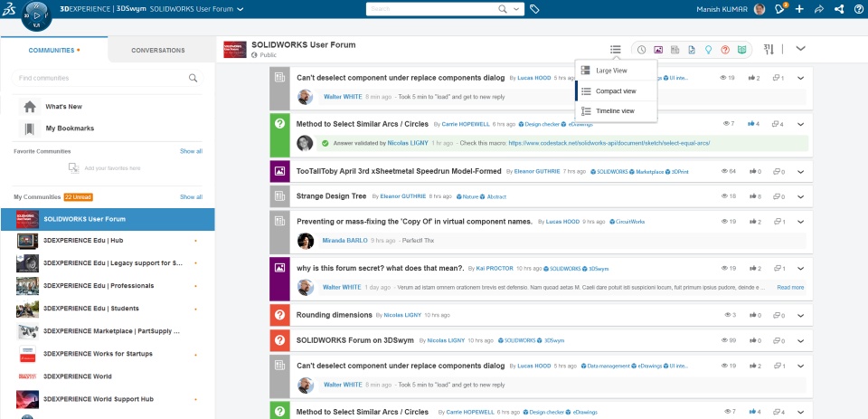This screenshot has height=419, width=868.
Task: Filter by ideas lightbulb icon
Action: pyautogui.click(x=708, y=50)
